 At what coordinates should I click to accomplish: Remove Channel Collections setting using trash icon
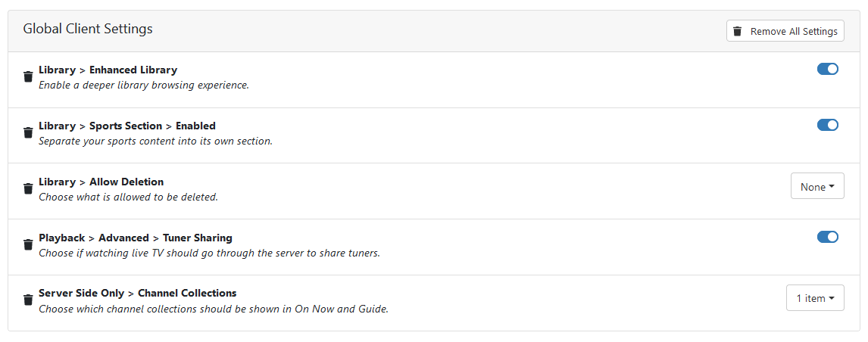pyautogui.click(x=28, y=300)
